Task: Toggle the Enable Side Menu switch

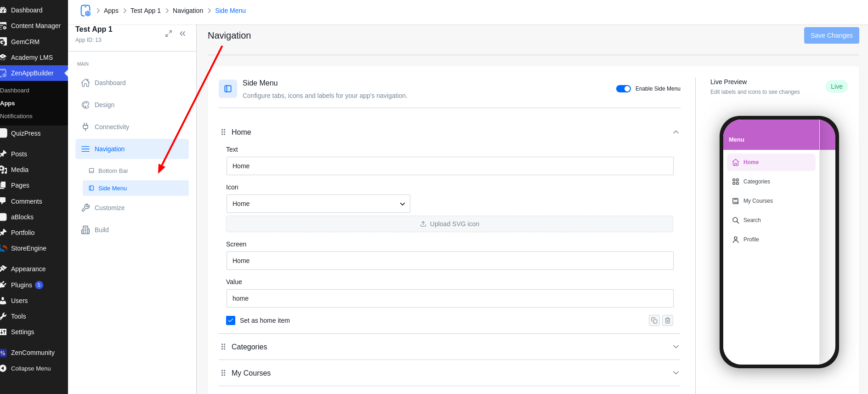Action: coord(624,89)
